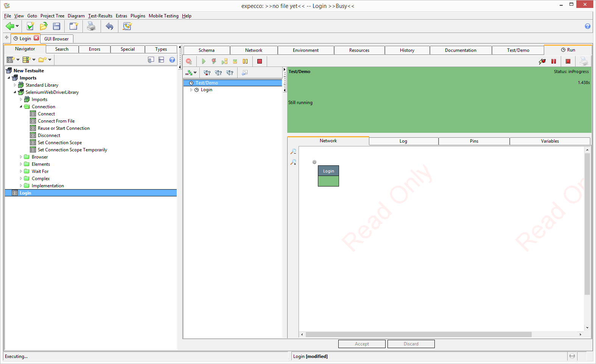This screenshot has width=596, height=364.
Task: Open the Test-Results menu
Action: point(100,16)
